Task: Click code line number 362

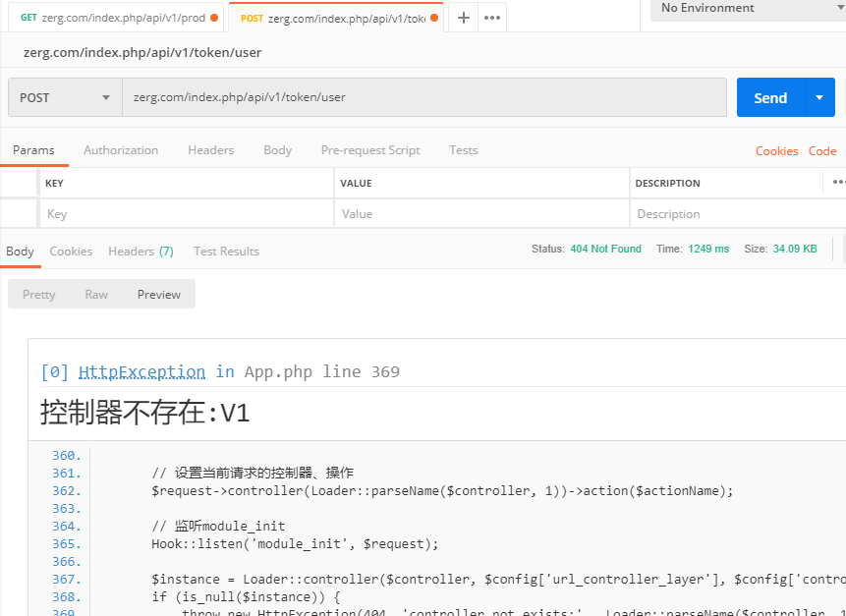Action: pyautogui.click(x=67, y=491)
